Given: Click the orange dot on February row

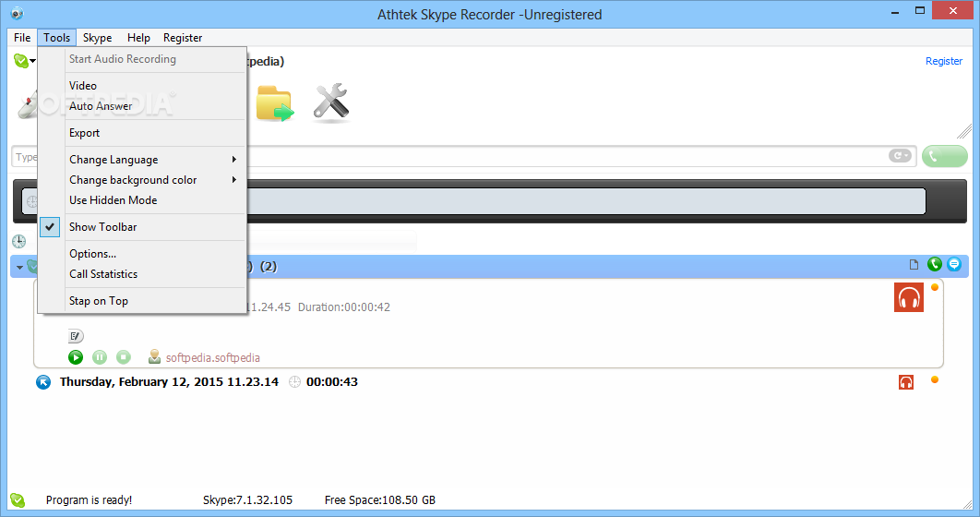Looking at the screenshot, I should [935, 379].
